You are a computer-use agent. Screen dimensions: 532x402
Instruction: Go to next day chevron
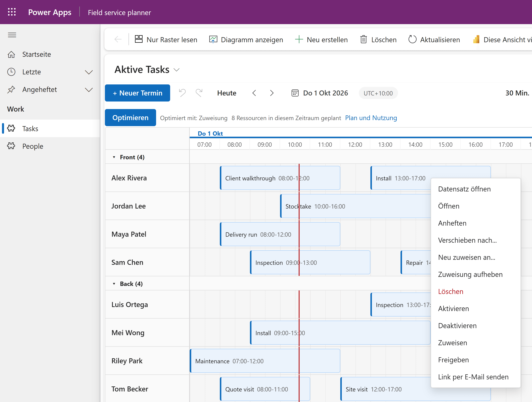[x=272, y=93]
